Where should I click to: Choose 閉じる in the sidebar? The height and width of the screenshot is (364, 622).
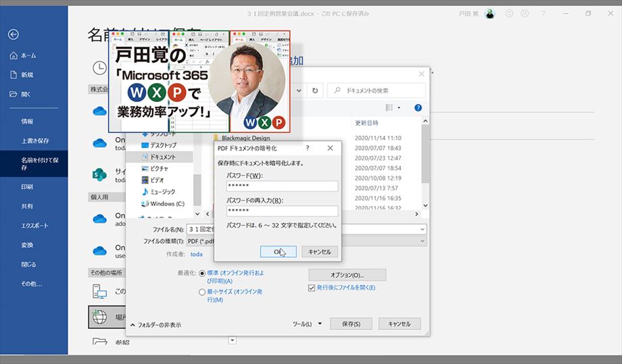point(28,264)
